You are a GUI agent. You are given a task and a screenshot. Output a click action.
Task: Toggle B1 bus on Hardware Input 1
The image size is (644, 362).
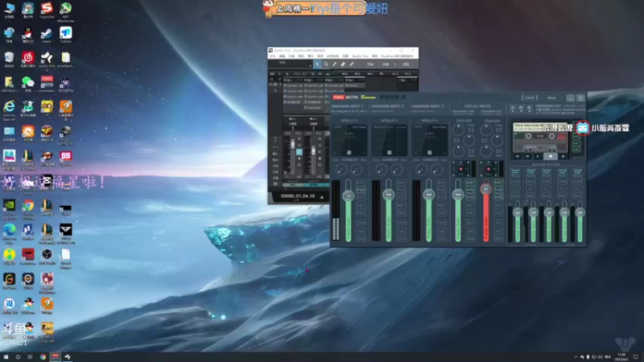coord(361,205)
